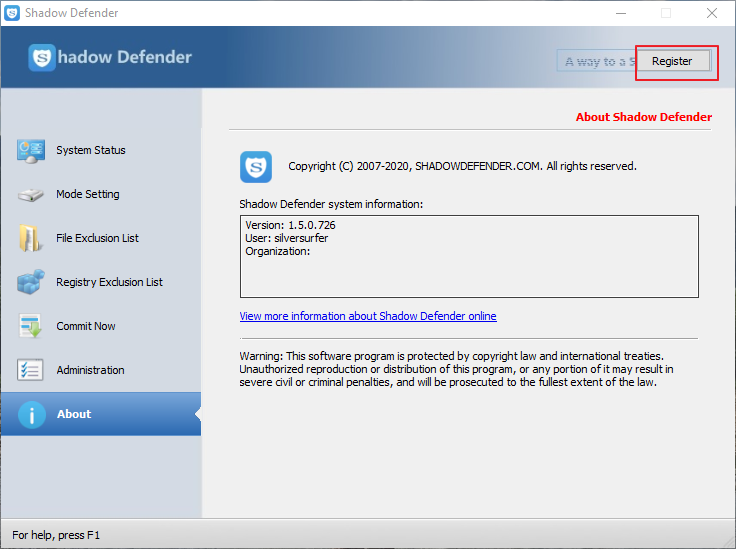Select the About sidebar entry
Screen dimensions: 736x549
tap(101, 414)
